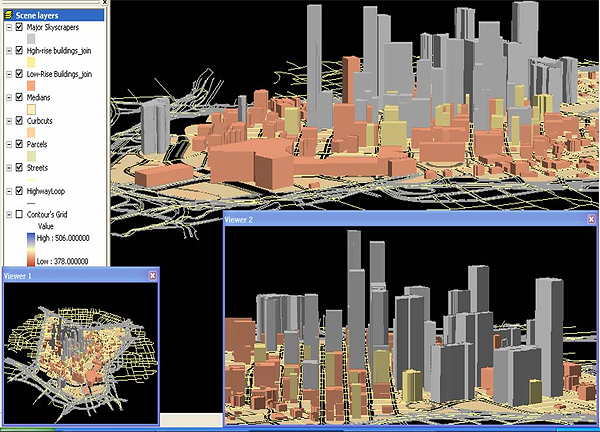This screenshot has width=600, height=432.
Task: Collapse the Parcels layer entry
Action: coord(9,144)
